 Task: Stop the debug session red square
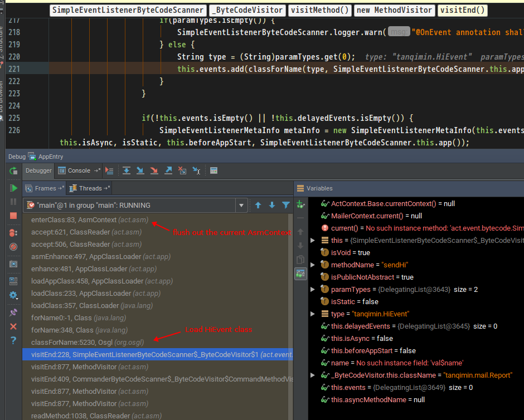(x=13, y=216)
